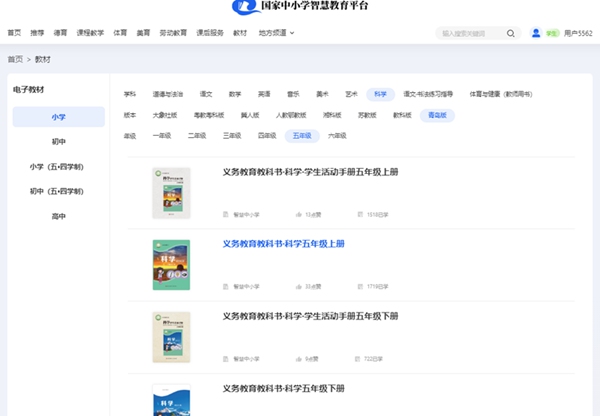Select 初中 in the left sidebar

59,142
